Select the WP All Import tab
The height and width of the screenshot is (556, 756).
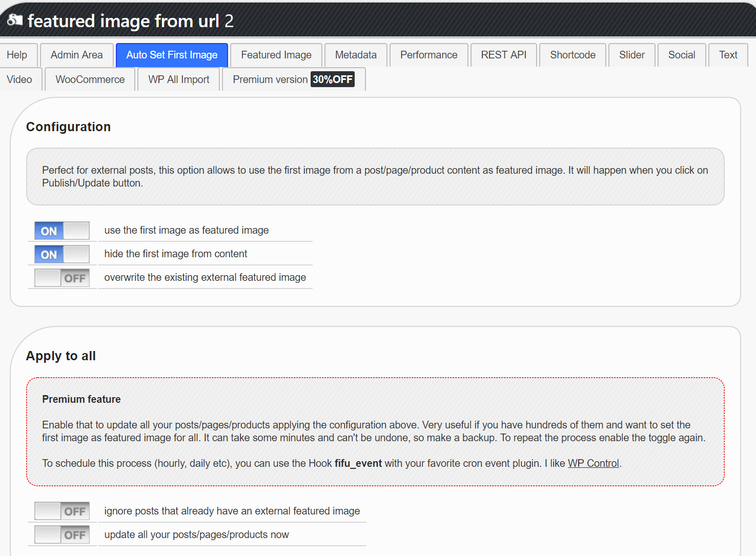point(179,79)
